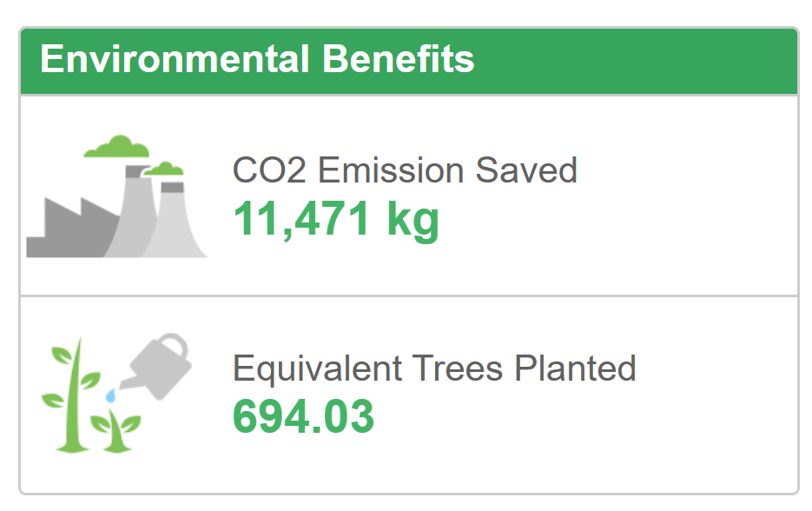Image resolution: width=812 pixels, height=511 pixels.
Task: Click the tall green plant sapling
Action: tap(72, 395)
